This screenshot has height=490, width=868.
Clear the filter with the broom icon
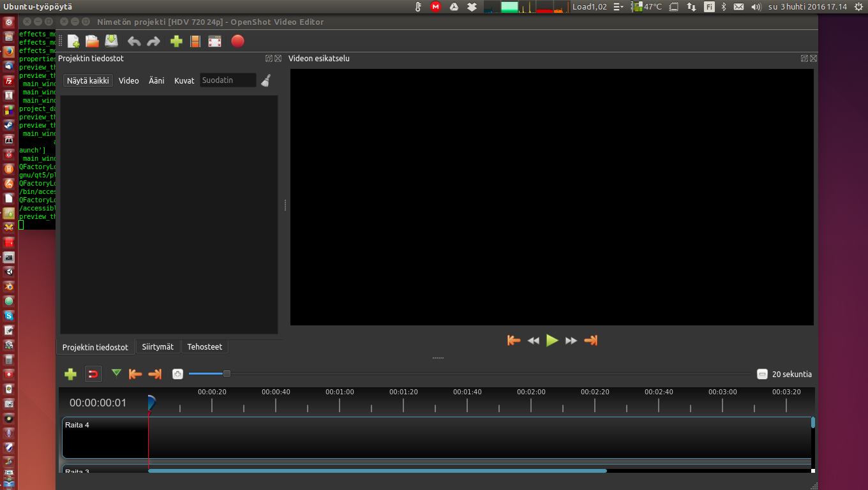pyautogui.click(x=266, y=80)
